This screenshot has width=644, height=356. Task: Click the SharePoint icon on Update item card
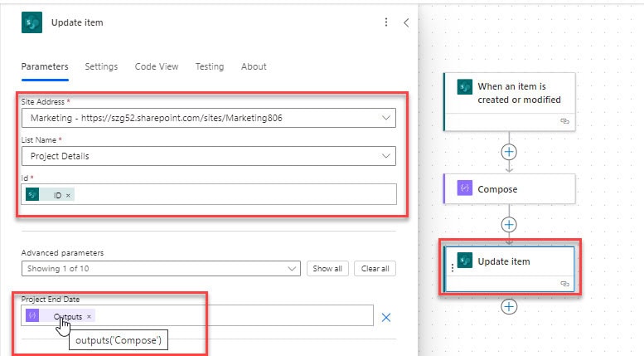tap(464, 261)
